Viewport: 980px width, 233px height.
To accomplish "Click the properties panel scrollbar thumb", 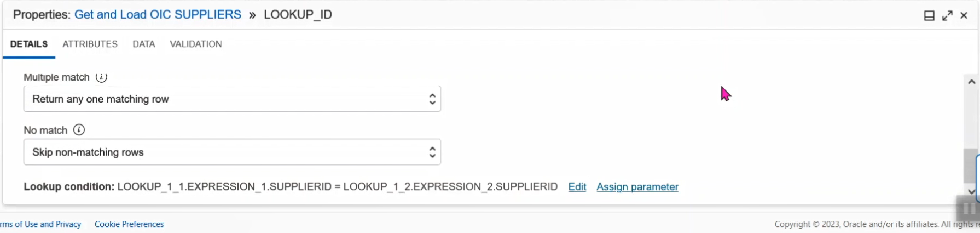I will pyautogui.click(x=970, y=166).
